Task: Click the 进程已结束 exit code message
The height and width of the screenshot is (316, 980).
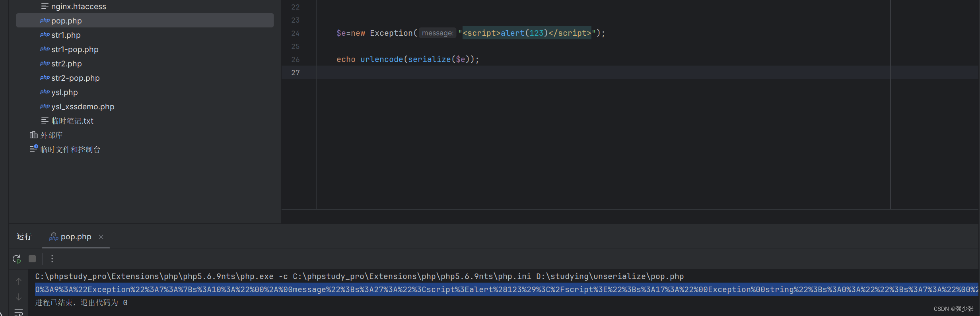Action: tap(81, 302)
